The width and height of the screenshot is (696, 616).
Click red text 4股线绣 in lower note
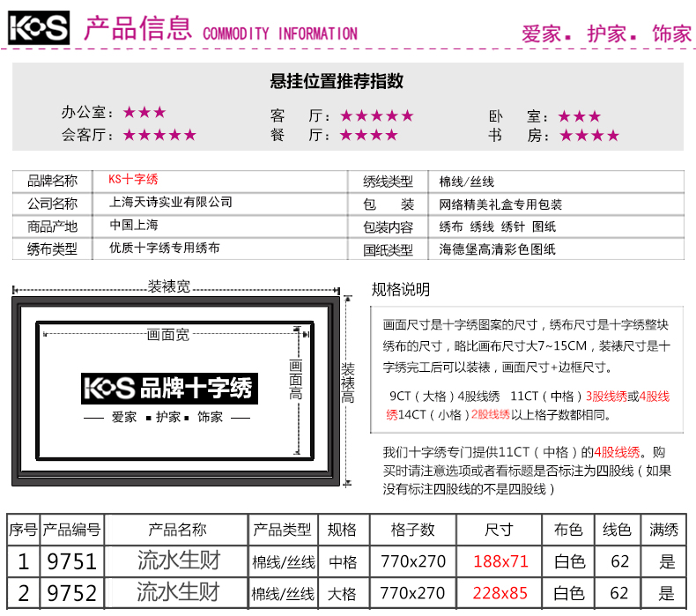[x=617, y=452]
